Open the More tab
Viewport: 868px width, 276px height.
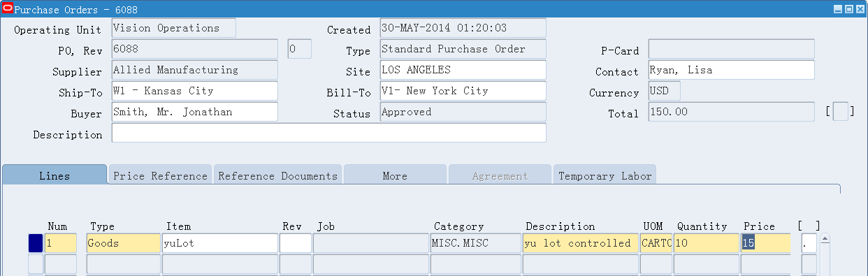coord(395,175)
